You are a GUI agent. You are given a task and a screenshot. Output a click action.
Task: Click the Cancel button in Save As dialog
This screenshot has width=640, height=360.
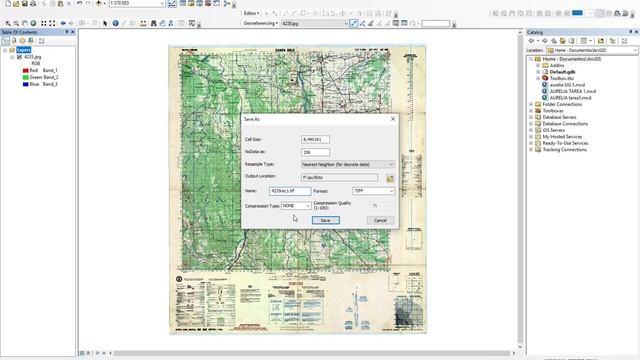click(x=380, y=220)
